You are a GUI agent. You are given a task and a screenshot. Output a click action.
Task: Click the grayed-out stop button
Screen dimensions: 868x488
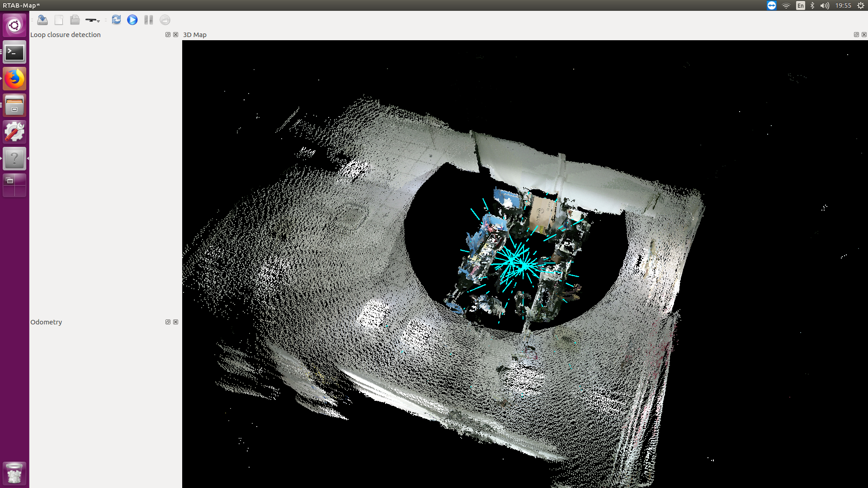pos(165,20)
